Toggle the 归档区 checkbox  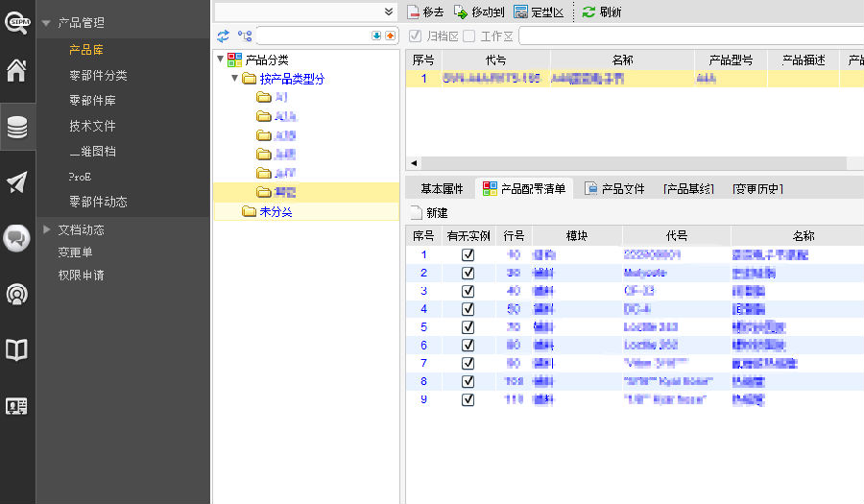416,36
